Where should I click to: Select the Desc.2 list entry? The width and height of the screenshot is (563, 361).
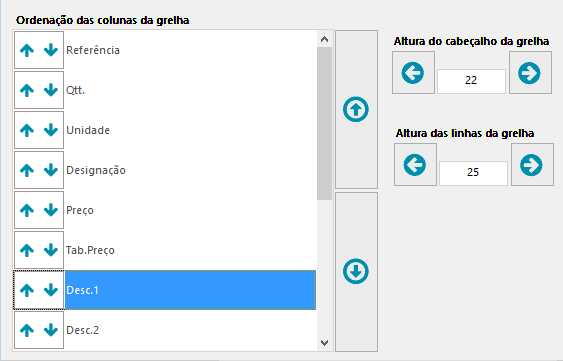190,330
